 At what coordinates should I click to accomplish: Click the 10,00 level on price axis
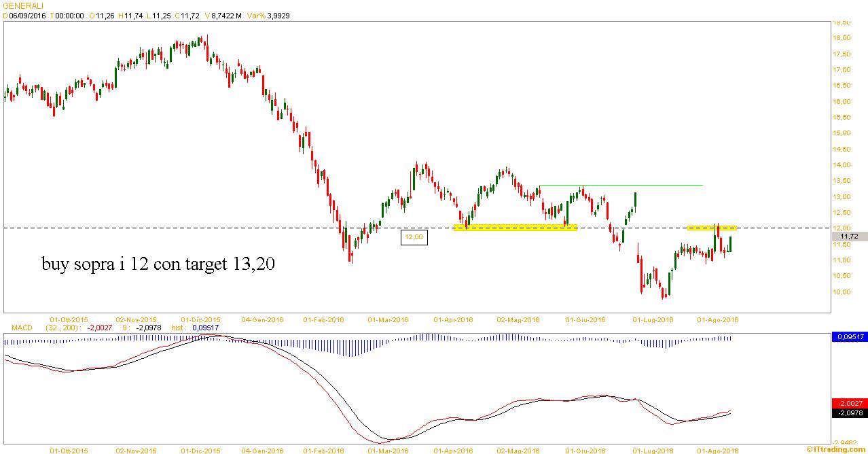click(842, 292)
